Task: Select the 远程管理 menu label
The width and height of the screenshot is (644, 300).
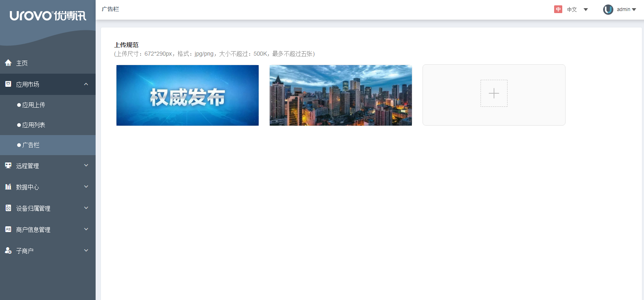Action: tap(27, 166)
